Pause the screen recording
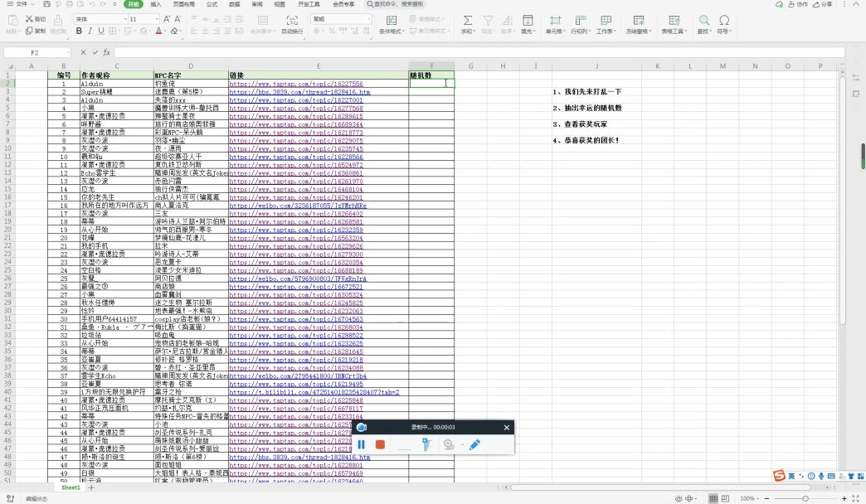 [362, 445]
